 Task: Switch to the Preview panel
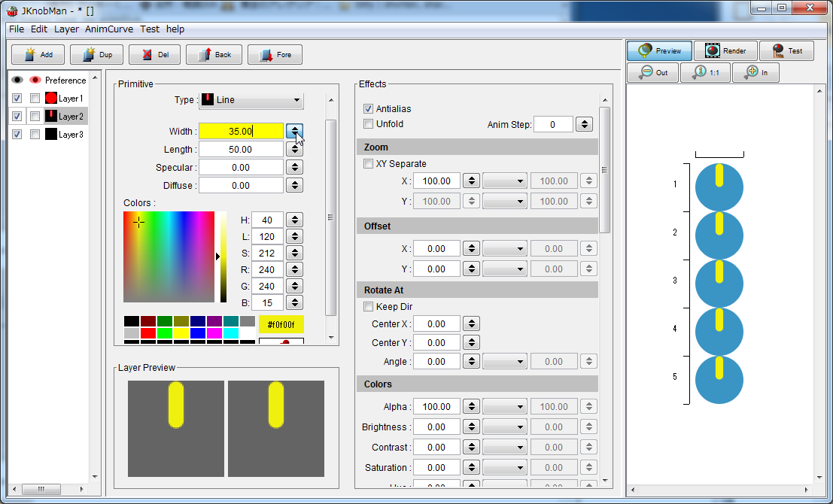[659, 51]
